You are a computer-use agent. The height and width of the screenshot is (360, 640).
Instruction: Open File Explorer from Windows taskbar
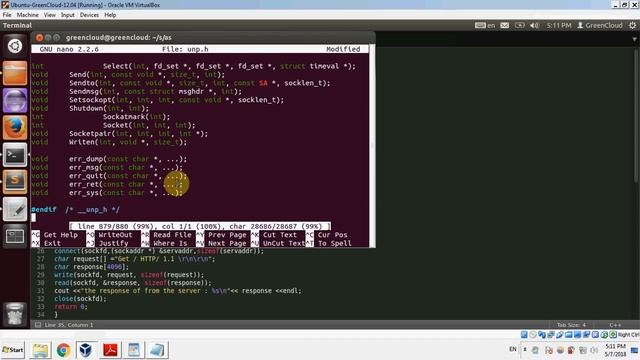coord(40,350)
